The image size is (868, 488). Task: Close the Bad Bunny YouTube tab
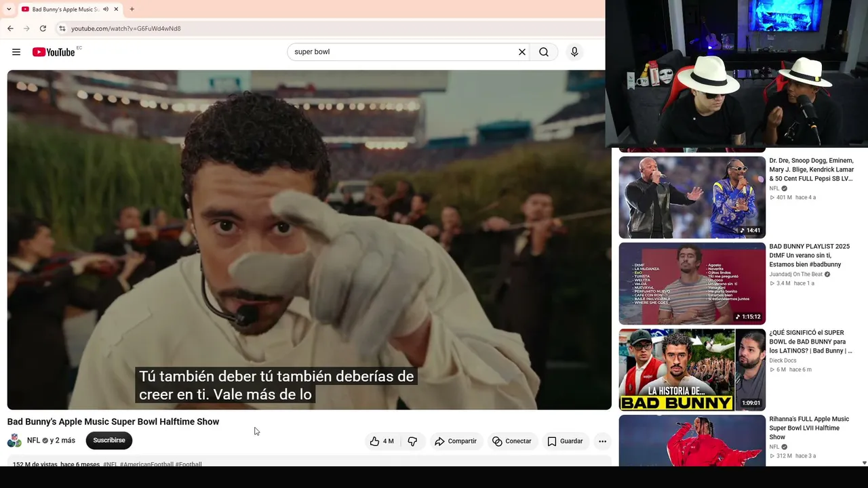pos(117,9)
